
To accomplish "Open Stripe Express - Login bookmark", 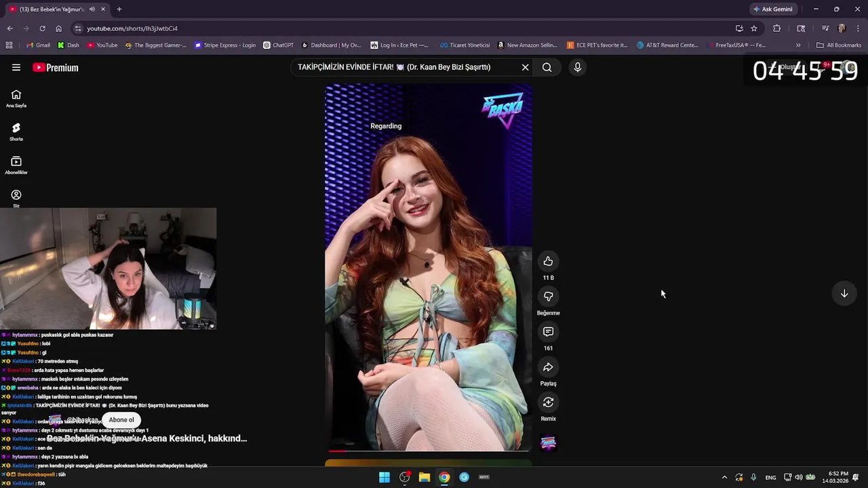I will tap(225, 45).
